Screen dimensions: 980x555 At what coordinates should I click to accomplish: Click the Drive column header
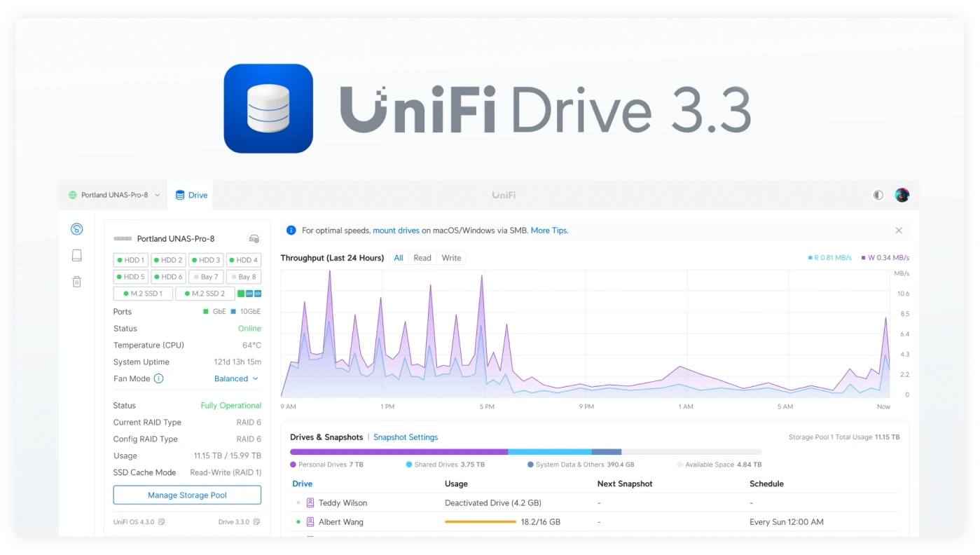[303, 484]
